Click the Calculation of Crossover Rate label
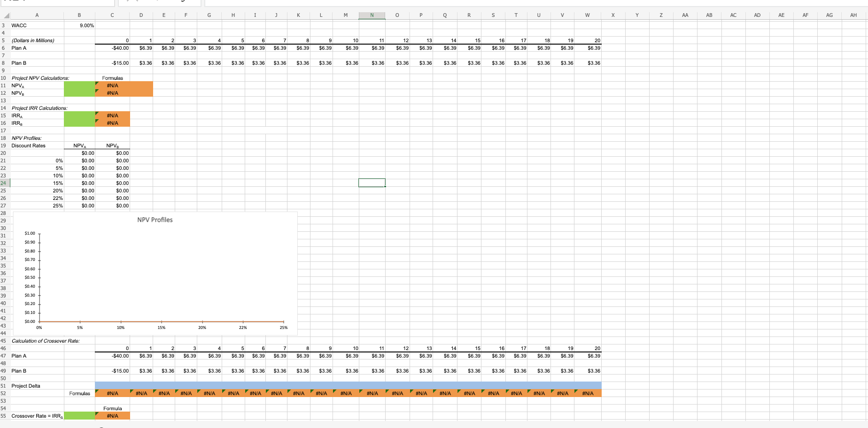Viewport: 868px width, 428px height. 46,341
